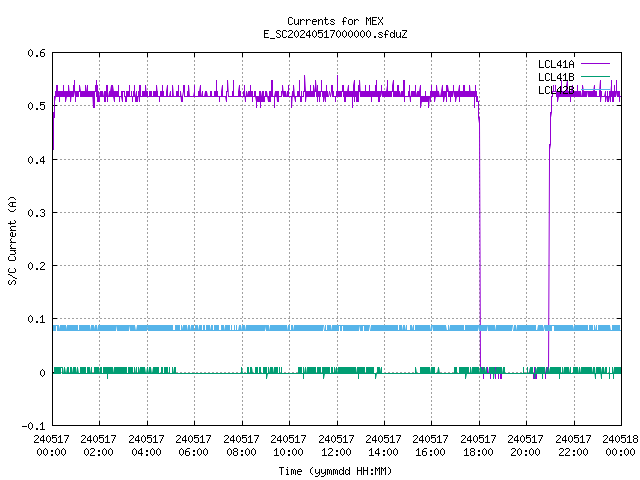Click the y-axis tick value 0.6
Viewport: 640px width, 480px height.
pyautogui.click(x=36, y=53)
